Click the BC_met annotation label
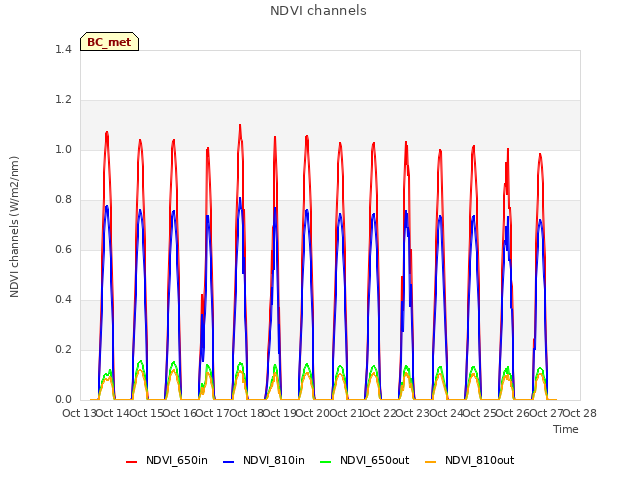Viewport: 640px width, 480px height. pos(109,42)
